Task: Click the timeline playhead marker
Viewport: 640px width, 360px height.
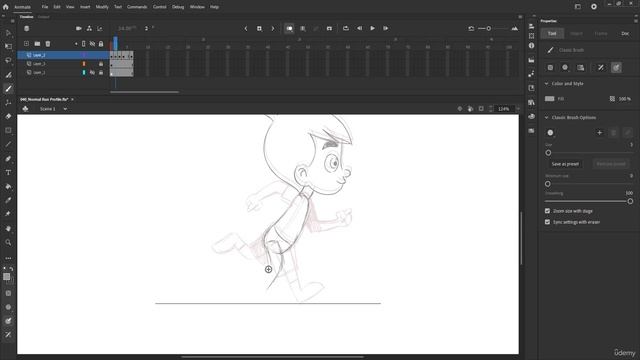Action: click(116, 42)
